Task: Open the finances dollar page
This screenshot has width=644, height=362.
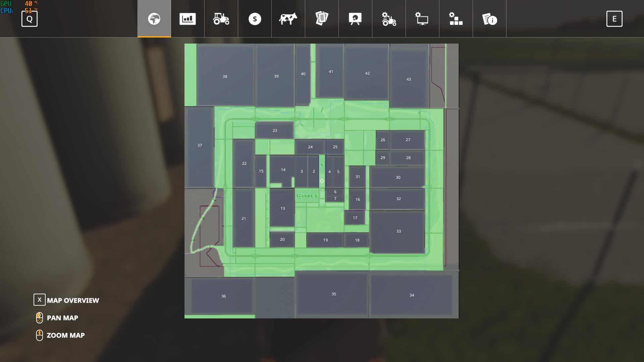Action: point(255,19)
